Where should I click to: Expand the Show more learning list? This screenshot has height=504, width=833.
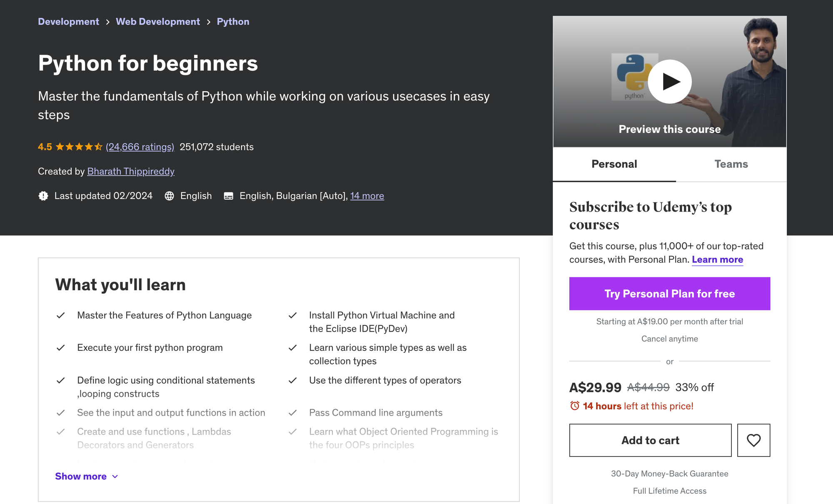click(81, 476)
